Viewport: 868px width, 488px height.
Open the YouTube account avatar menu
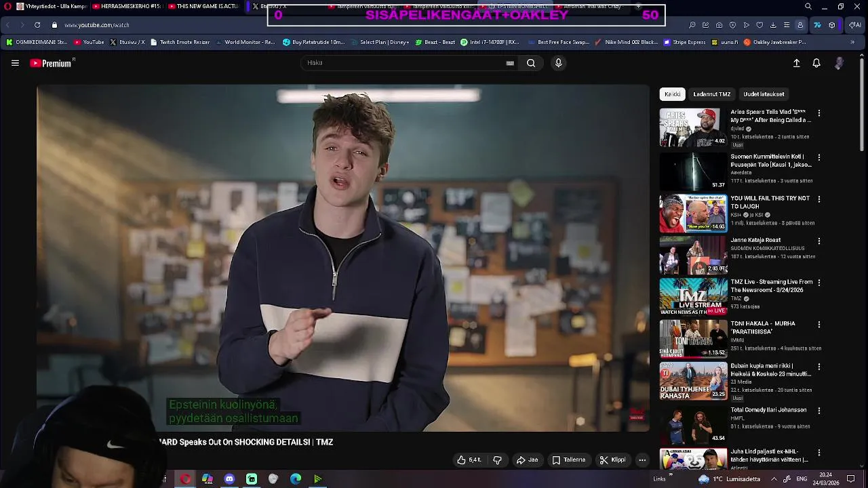[x=840, y=63]
